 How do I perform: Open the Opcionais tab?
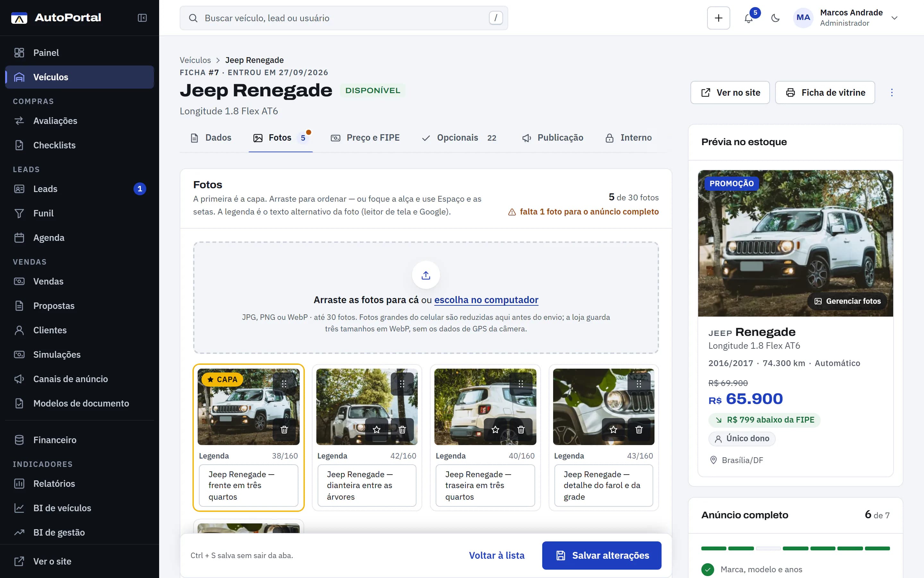click(459, 138)
